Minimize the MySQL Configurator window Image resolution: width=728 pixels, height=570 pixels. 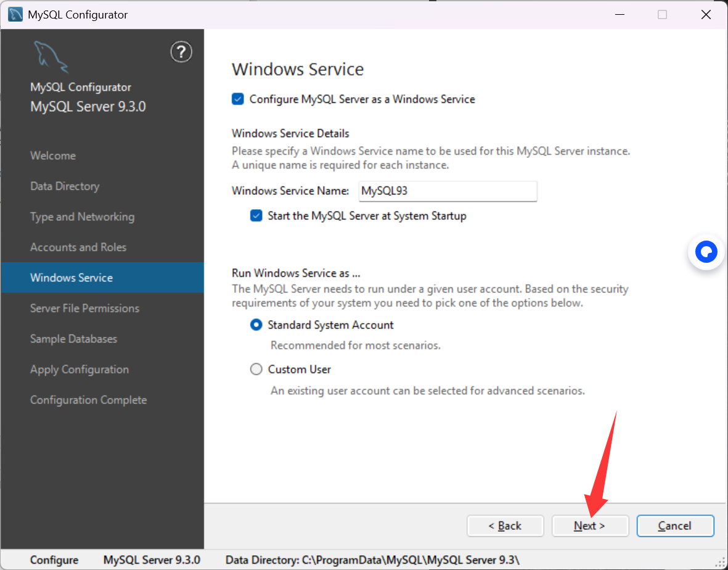click(x=620, y=14)
